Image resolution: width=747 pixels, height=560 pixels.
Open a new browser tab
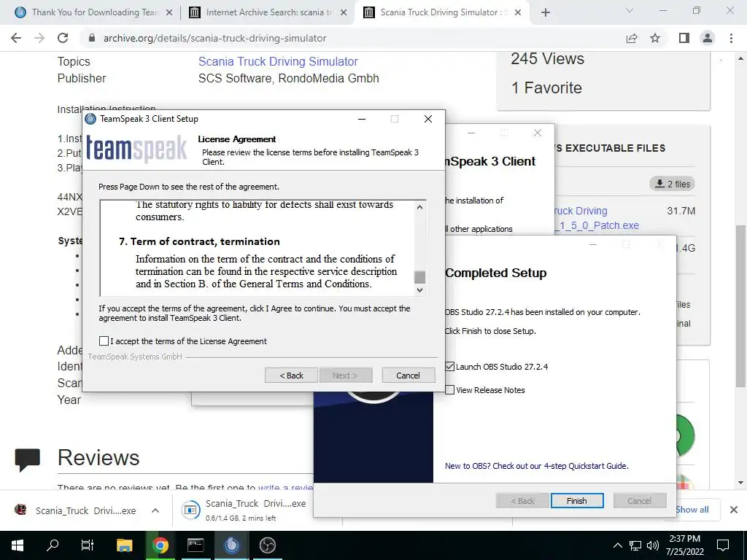coord(546,12)
